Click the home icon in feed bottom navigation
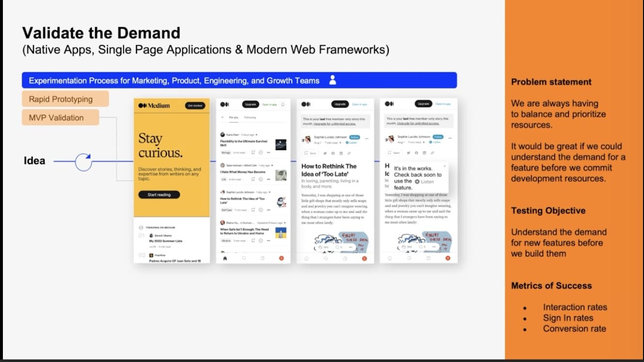Screen dimensions: 644x362 [x=225, y=258]
